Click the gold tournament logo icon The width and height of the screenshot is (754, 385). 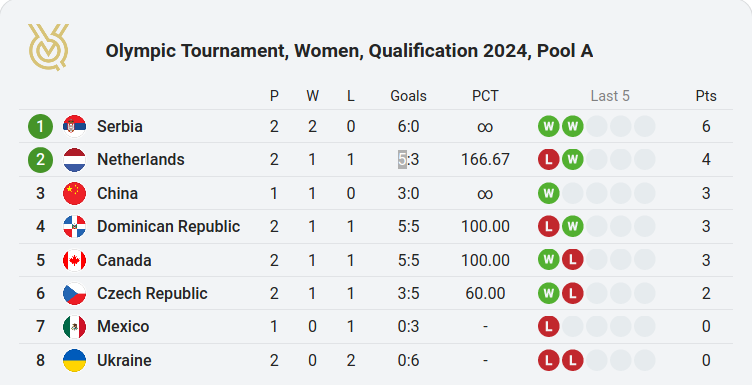(49, 48)
